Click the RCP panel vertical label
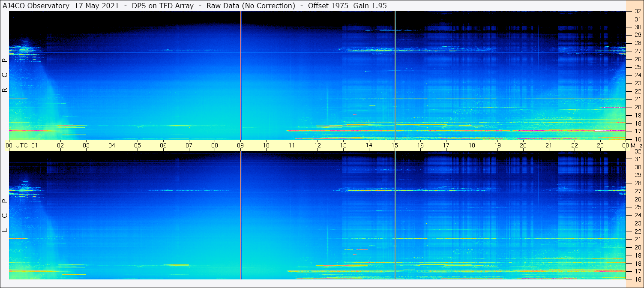 5,75
